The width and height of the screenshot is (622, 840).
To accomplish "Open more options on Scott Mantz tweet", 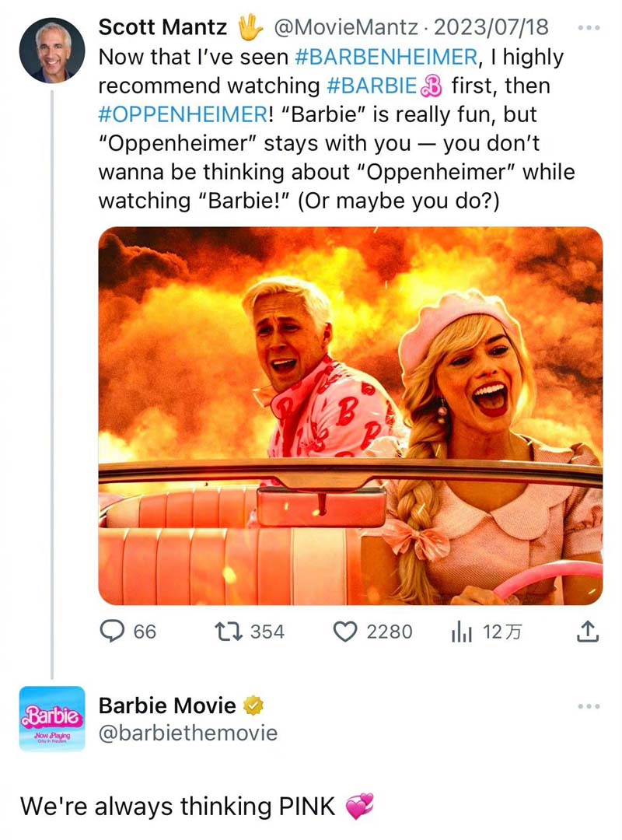I will tap(589, 27).
